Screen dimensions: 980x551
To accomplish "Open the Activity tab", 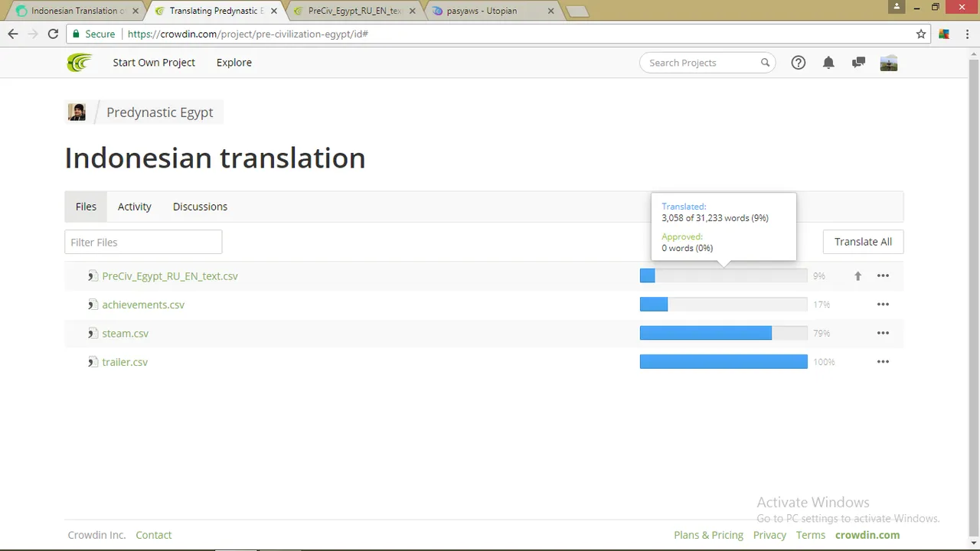I will pyautogui.click(x=135, y=207).
